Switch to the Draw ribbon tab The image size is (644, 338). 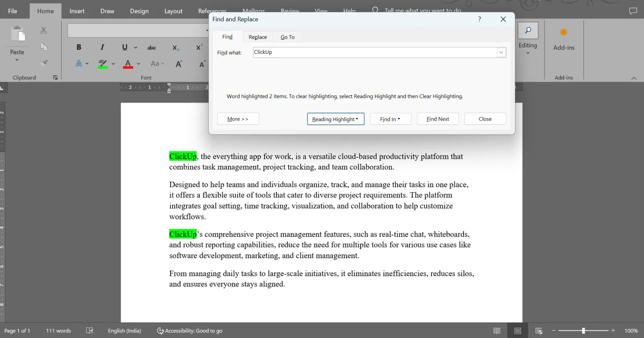click(x=107, y=11)
